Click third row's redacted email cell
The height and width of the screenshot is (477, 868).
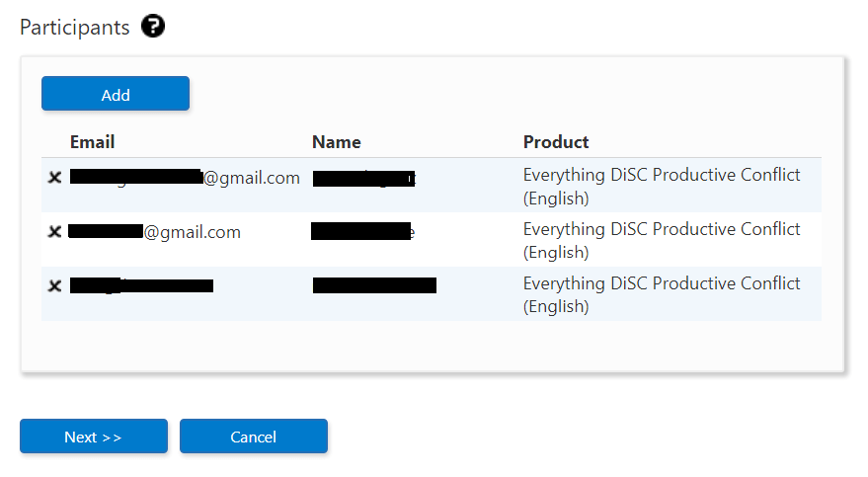point(142,285)
